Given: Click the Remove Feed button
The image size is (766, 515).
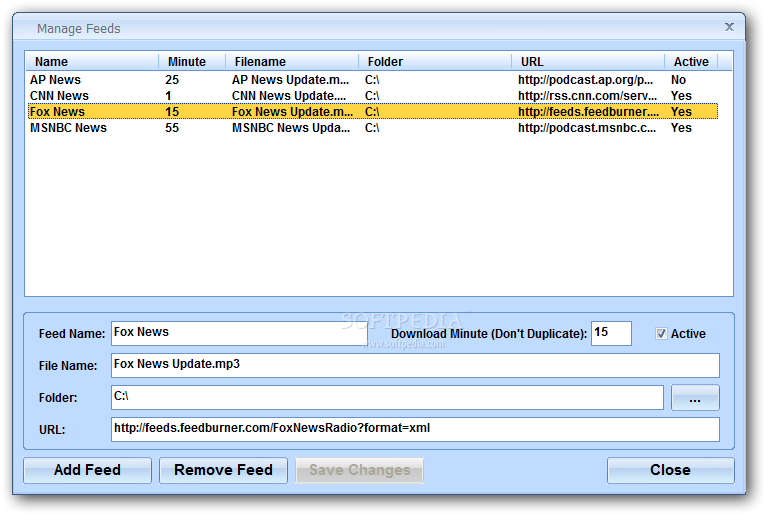Looking at the screenshot, I should tap(223, 470).
